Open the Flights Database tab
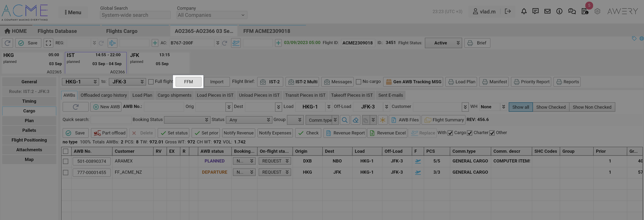 pyautogui.click(x=57, y=31)
